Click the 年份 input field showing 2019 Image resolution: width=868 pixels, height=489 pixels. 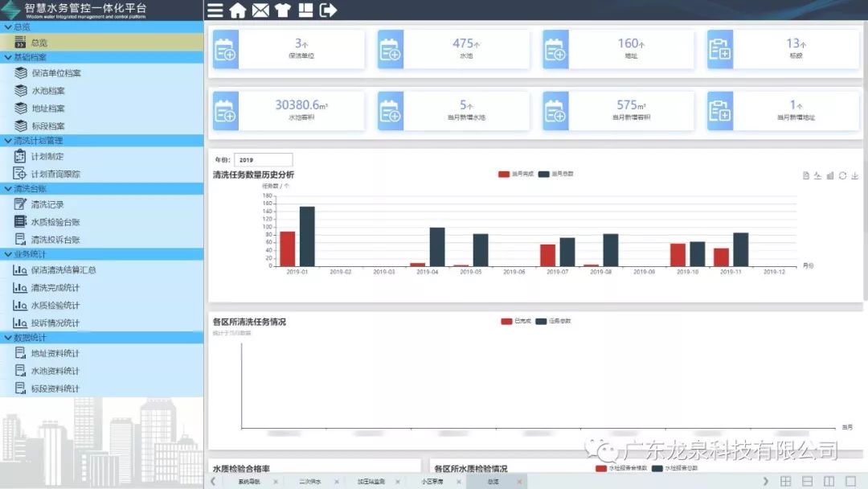(264, 160)
